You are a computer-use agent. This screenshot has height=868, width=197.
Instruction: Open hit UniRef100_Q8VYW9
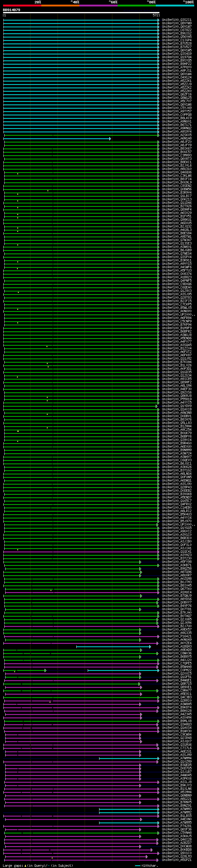[177, 23]
